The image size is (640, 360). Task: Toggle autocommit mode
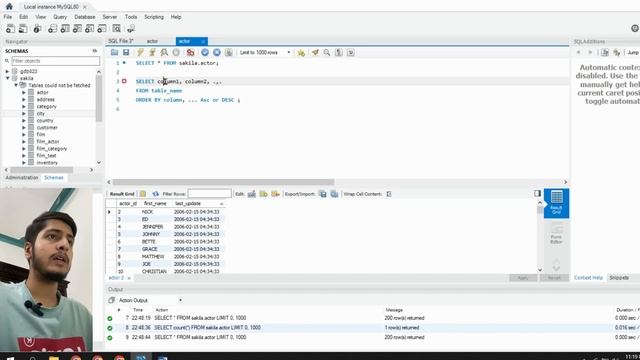tap(229, 52)
